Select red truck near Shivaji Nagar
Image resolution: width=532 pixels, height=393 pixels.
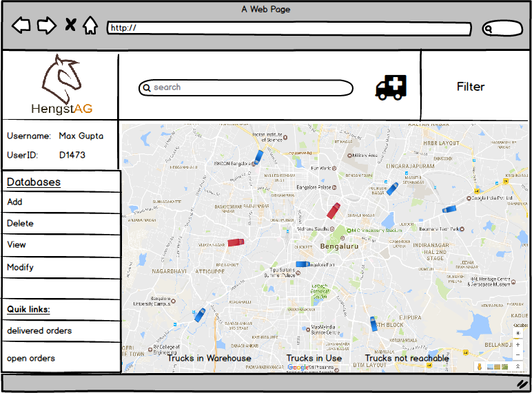(x=333, y=211)
